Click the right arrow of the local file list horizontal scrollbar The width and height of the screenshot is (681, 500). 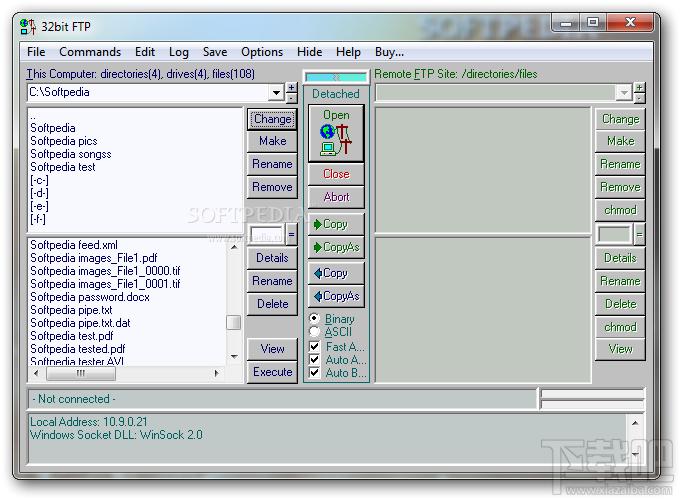coord(217,373)
